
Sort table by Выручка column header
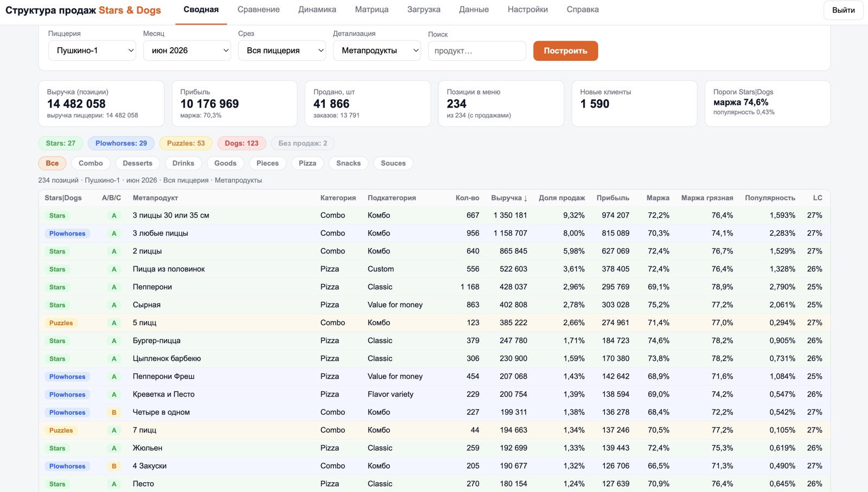point(509,198)
